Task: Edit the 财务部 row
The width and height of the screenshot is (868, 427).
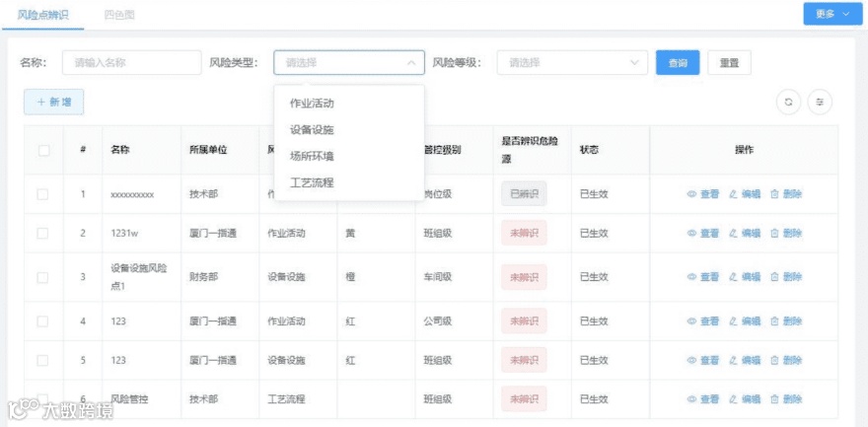Action: [745, 277]
